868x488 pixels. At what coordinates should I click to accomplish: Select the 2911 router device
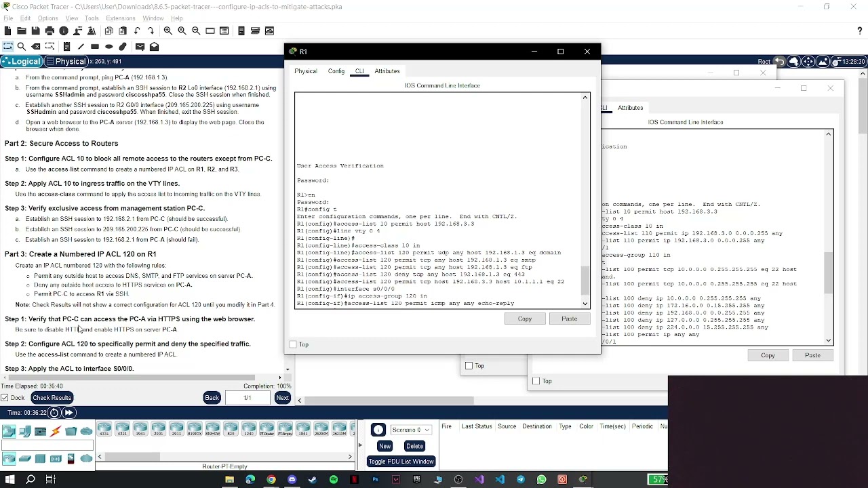coord(176,428)
